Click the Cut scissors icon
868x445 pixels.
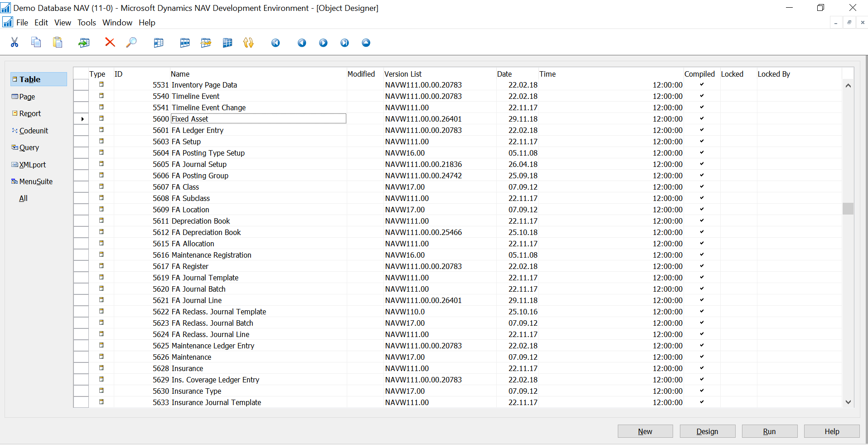coord(15,43)
